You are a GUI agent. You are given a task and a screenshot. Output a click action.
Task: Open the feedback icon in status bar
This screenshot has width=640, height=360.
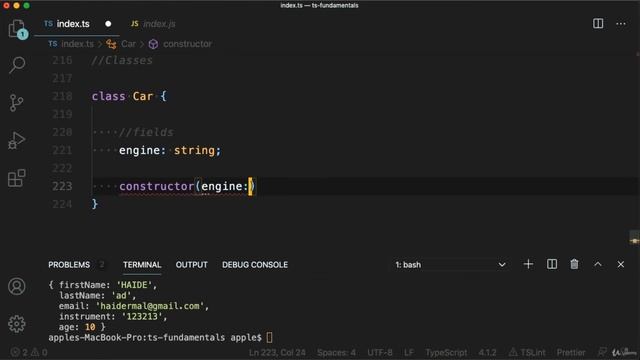click(602, 352)
